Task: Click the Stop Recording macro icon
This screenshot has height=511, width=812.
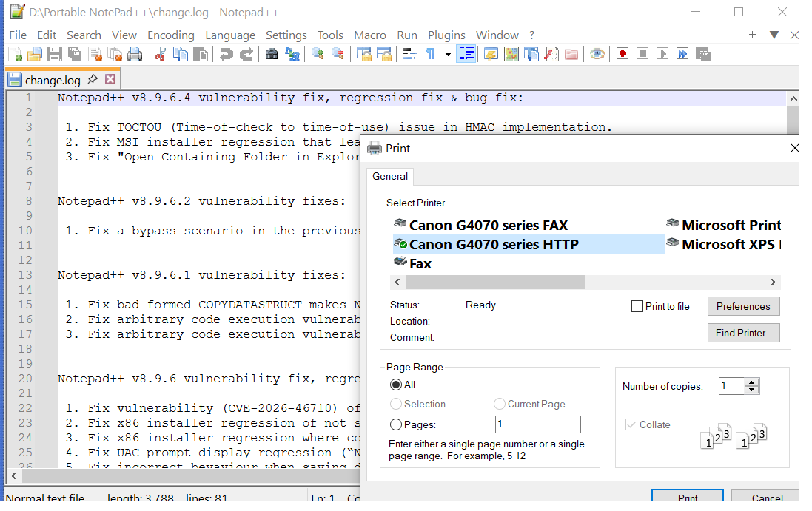Action: pyautogui.click(x=642, y=54)
